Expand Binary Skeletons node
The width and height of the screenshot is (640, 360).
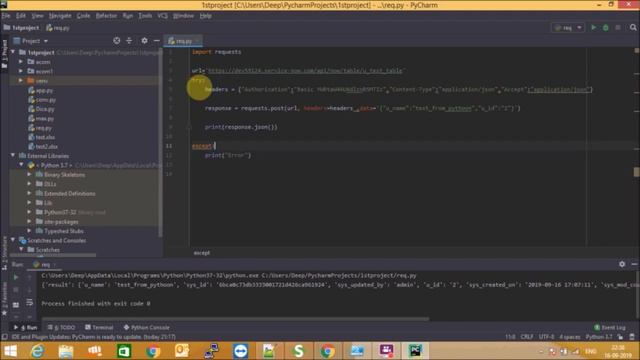click(x=29, y=174)
